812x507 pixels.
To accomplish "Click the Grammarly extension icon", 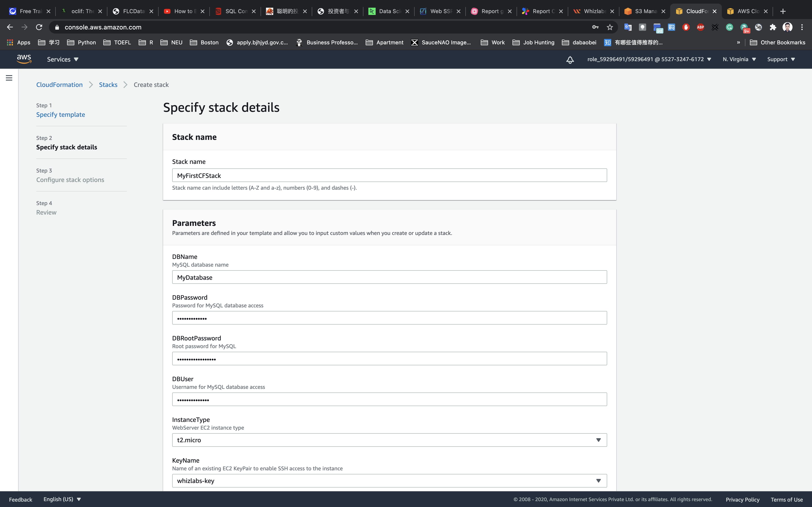I will pyautogui.click(x=729, y=27).
